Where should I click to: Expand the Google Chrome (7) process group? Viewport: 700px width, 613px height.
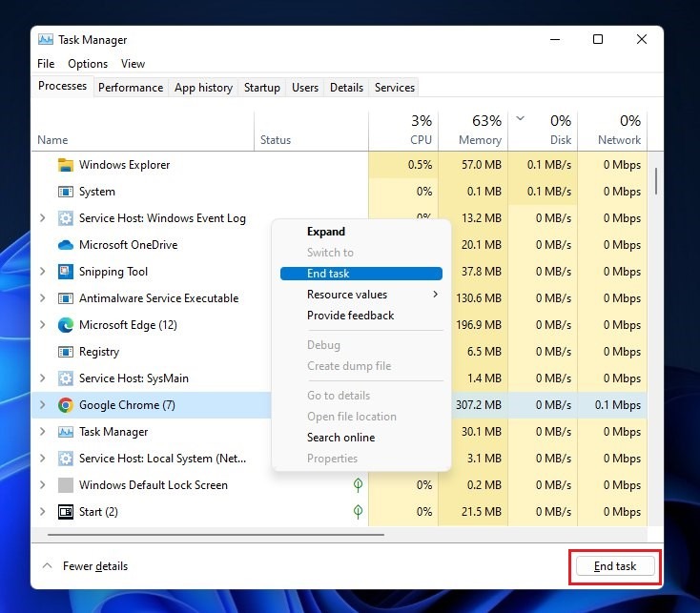42,405
